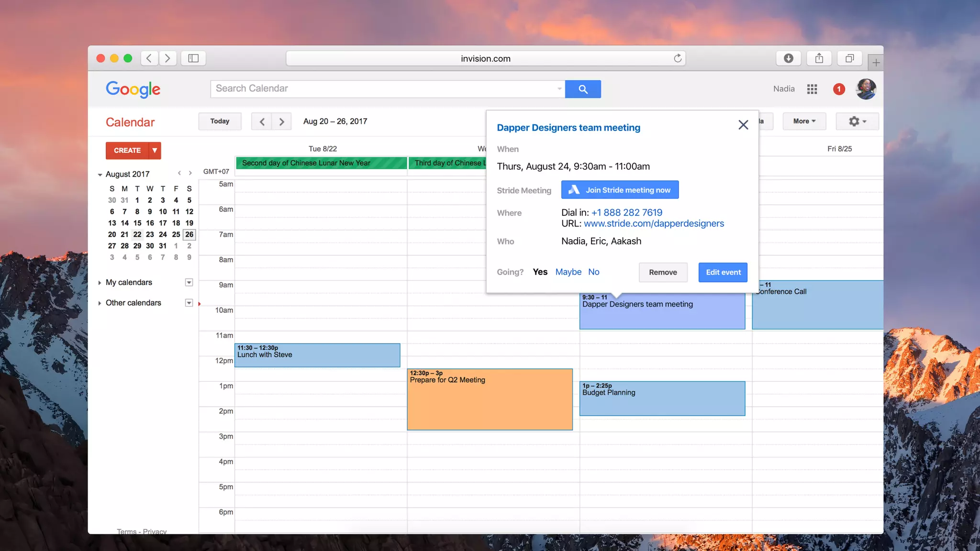
Task: Open the Create button dropdown arrow
Action: [x=155, y=150]
